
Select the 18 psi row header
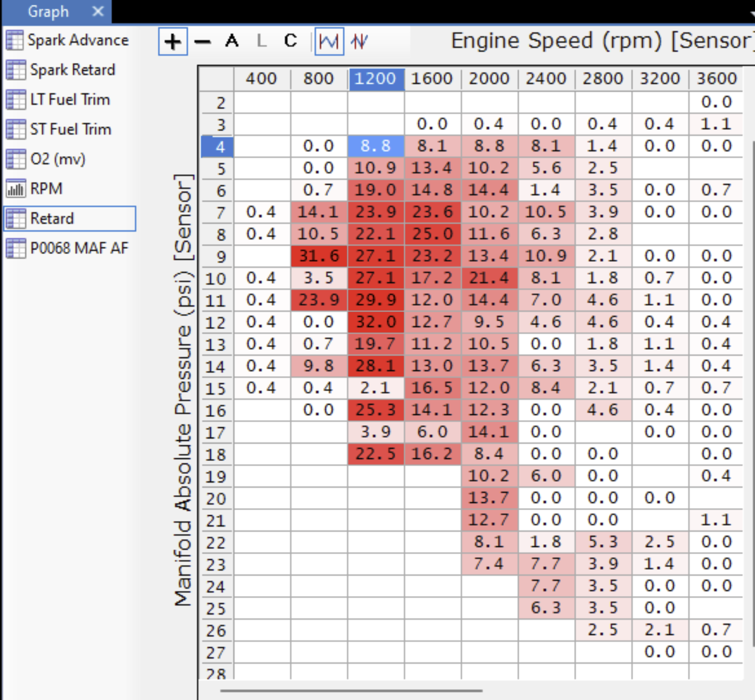click(x=217, y=455)
